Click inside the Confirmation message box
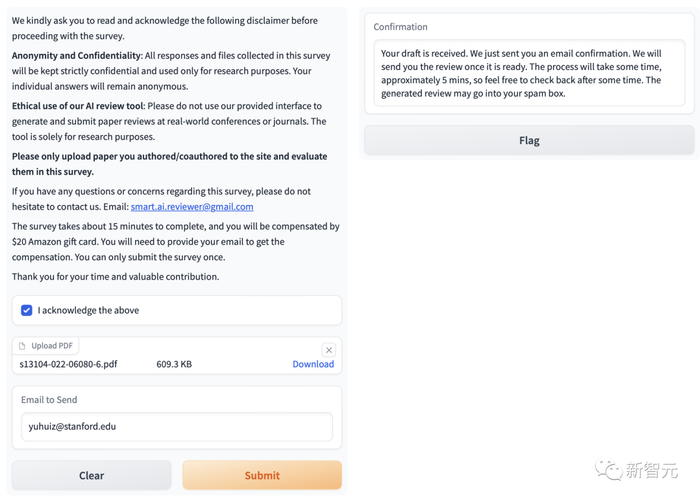The image size is (700, 501). click(x=529, y=73)
